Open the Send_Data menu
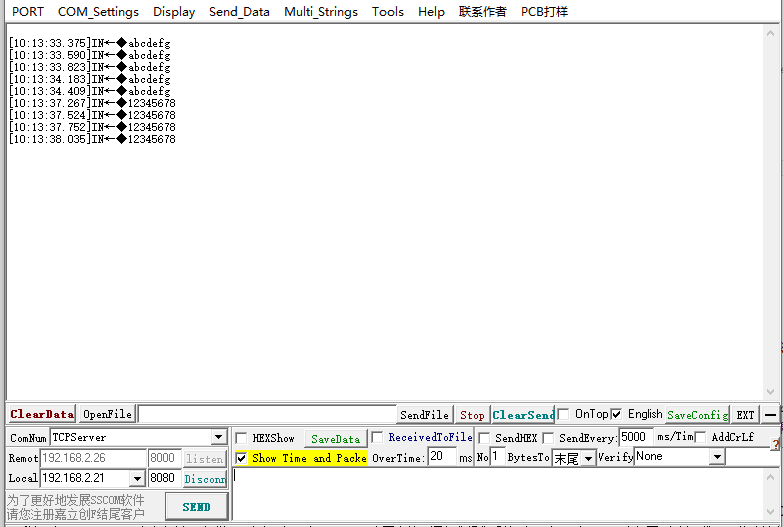Image resolution: width=783 pixels, height=527 pixels. click(x=239, y=12)
